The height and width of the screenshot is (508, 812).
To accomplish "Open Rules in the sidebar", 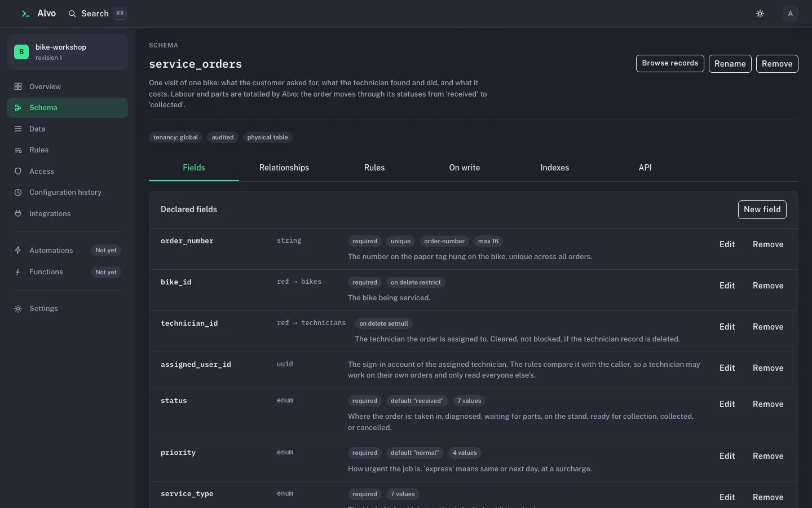I will coord(67,150).
